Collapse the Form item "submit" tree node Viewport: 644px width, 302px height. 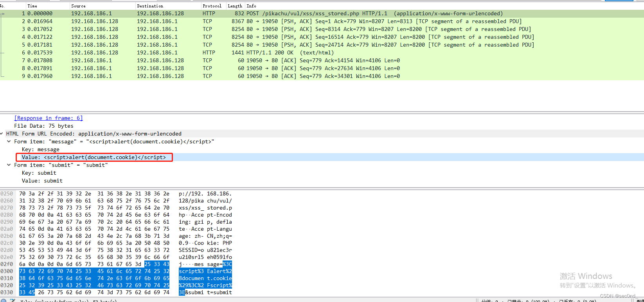9,165
